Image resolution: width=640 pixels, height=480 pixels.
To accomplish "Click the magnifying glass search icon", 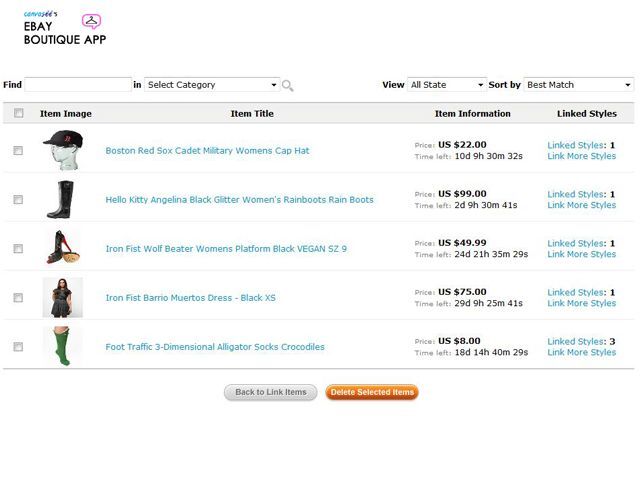I will click(x=287, y=85).
